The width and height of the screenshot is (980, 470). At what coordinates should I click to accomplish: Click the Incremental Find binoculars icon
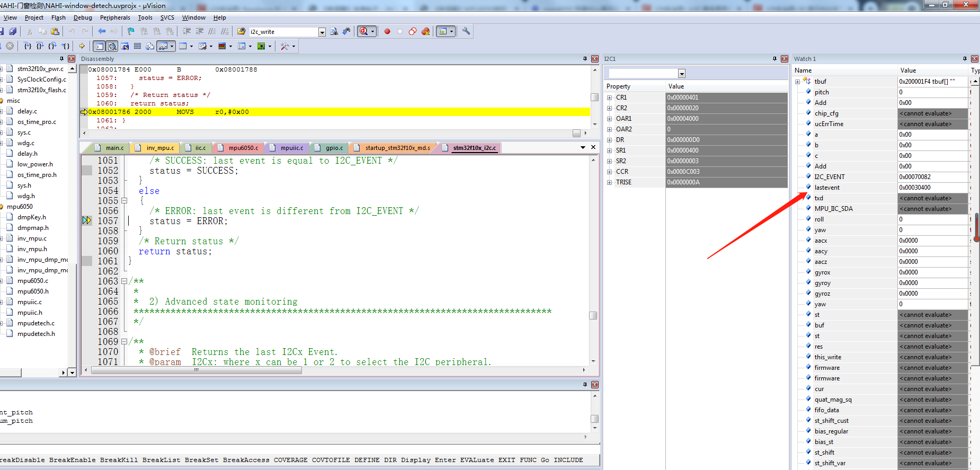(346, 31)
